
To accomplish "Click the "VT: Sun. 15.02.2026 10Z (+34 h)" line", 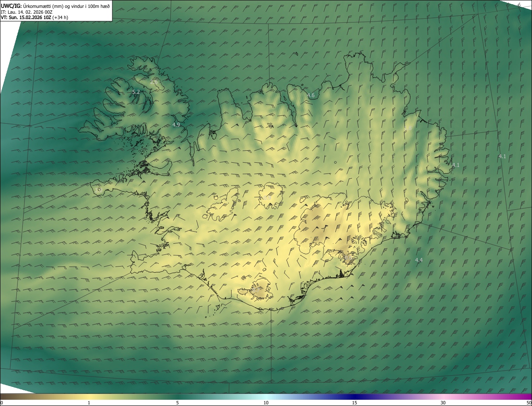I will 34,17.
